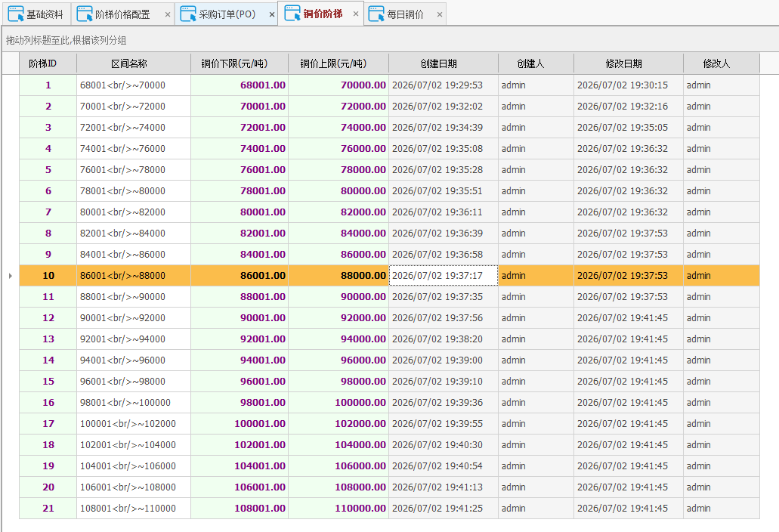Close the 采购订单(PO) tab
The image size is (779, 532).
(272, 14)
